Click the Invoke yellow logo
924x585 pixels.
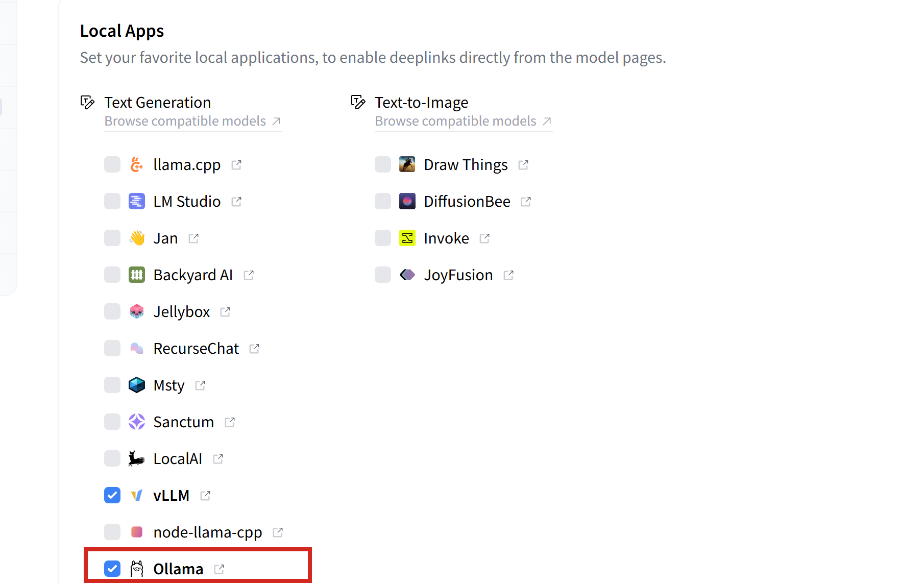[x=407, y=238]
